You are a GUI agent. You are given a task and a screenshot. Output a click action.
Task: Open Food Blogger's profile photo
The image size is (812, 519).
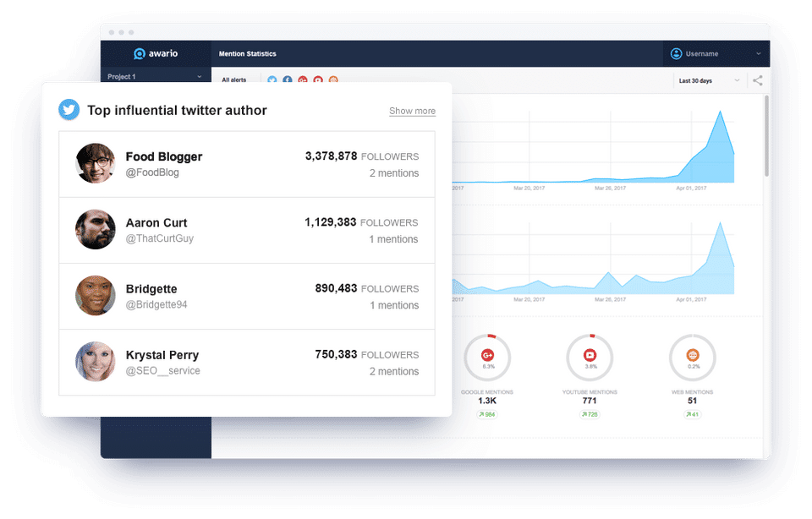(x=96, y=163)
